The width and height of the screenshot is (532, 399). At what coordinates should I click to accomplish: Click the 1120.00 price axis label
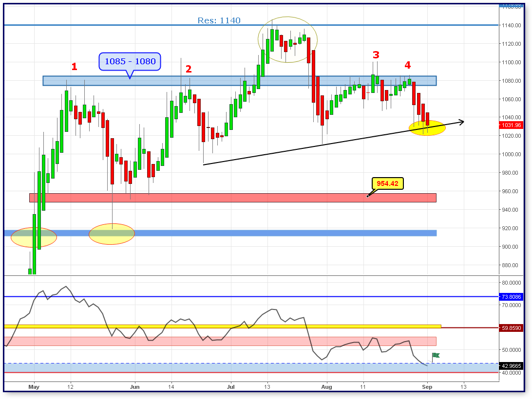click(x=512, y=44)
